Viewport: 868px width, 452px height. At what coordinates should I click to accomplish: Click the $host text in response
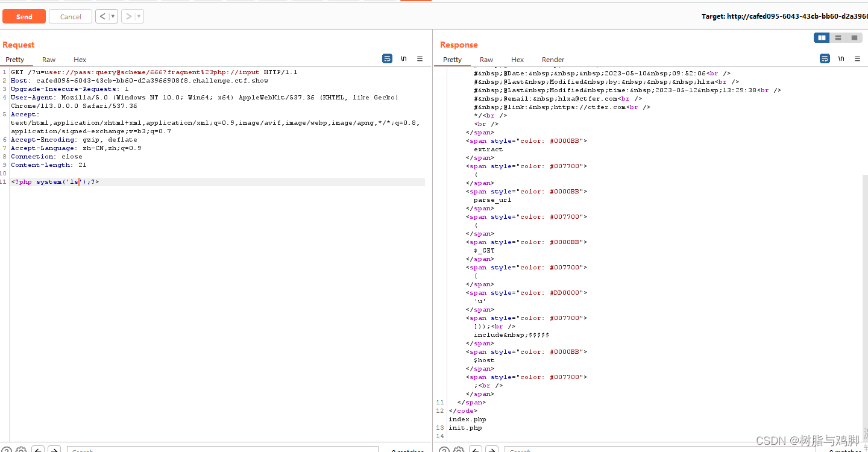(484, 360)
